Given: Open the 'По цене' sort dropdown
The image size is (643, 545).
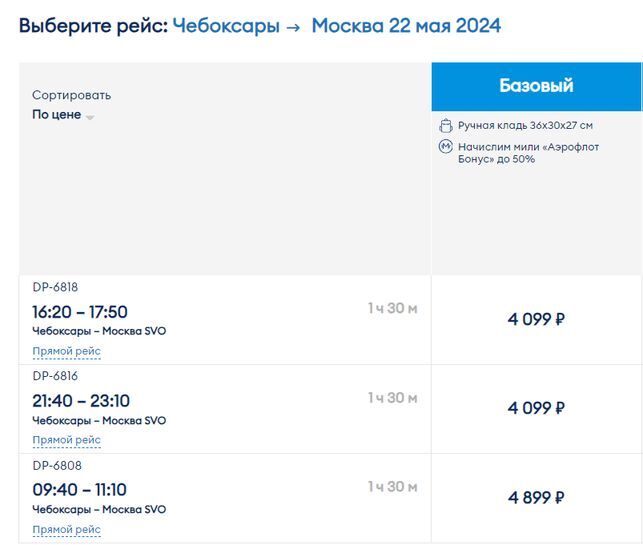Looking at the screenshot, I should point(57,115).
